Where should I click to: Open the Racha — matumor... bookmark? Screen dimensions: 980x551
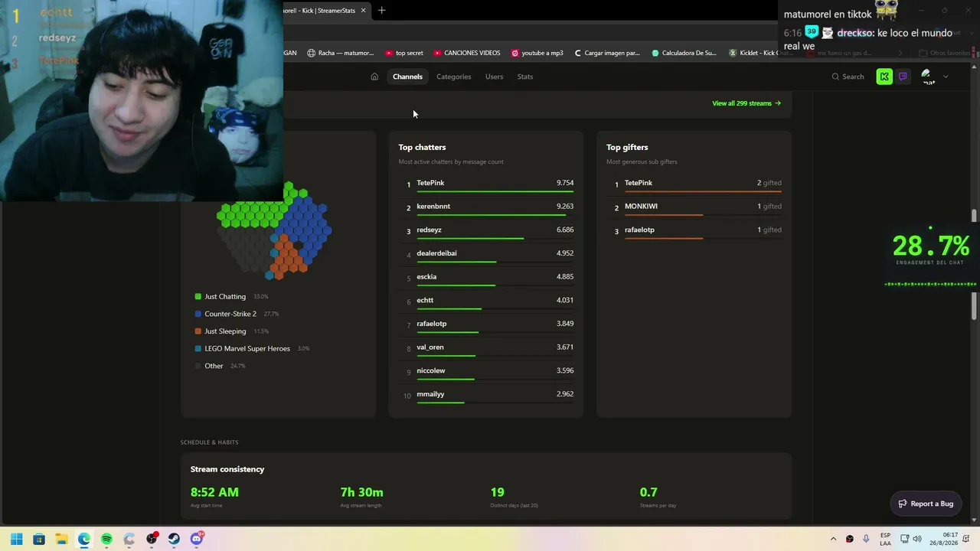[x=341, y=53]
